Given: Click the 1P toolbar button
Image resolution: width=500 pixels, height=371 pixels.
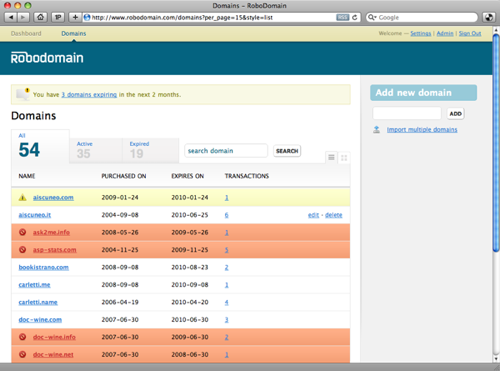Looking at the screenshot, I should pyautogui.click(x=58, y=17).
